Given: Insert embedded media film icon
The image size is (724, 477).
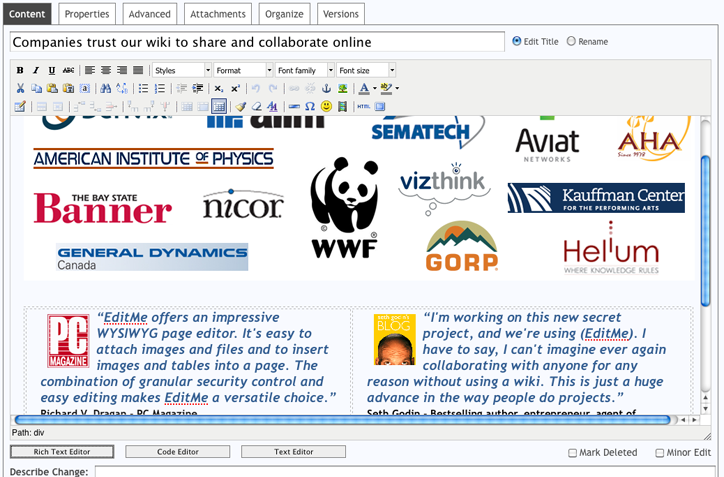Looking at the screenshot, I should (343, 106).
